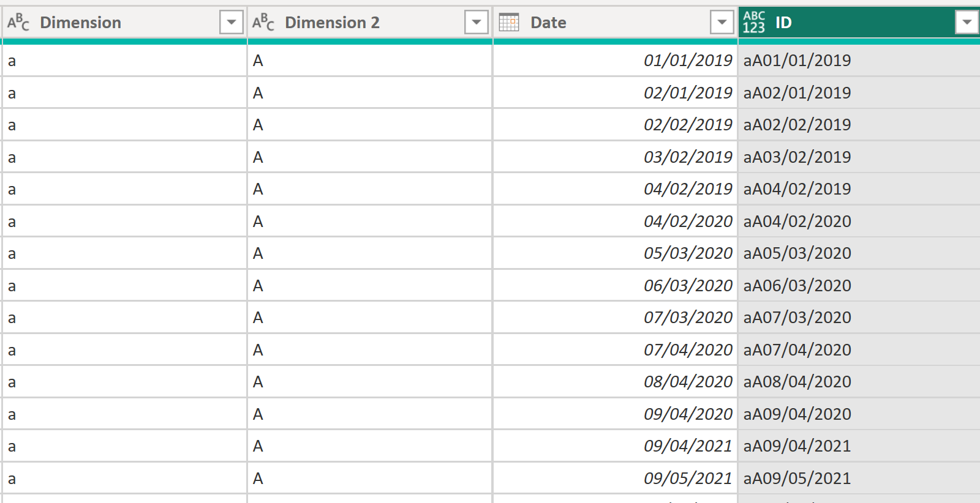The image size is (980, 503).
Task: Click the date cell 01/01/2019
Action: [x=688, y=61]
